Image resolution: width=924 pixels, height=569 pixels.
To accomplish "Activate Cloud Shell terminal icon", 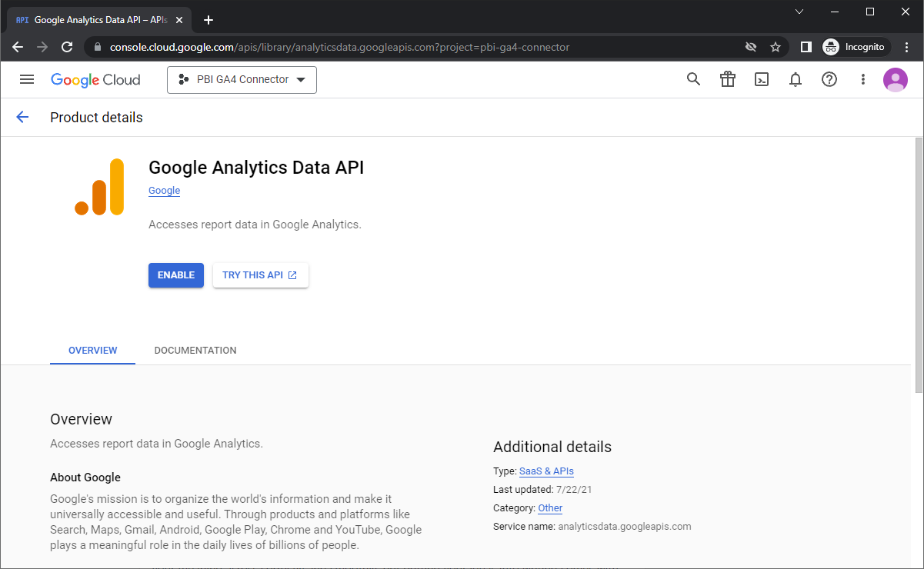I will click(x=762, y=79).
